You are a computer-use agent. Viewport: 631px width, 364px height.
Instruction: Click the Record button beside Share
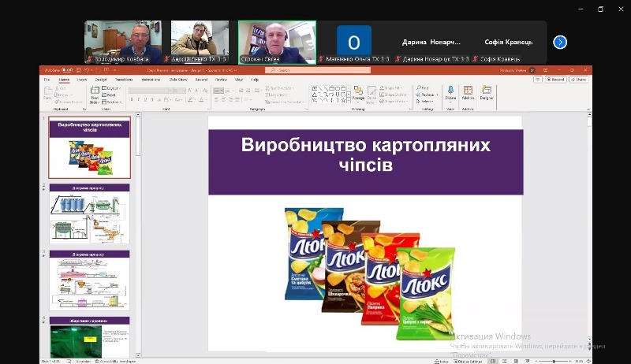(x=555, y=80)
